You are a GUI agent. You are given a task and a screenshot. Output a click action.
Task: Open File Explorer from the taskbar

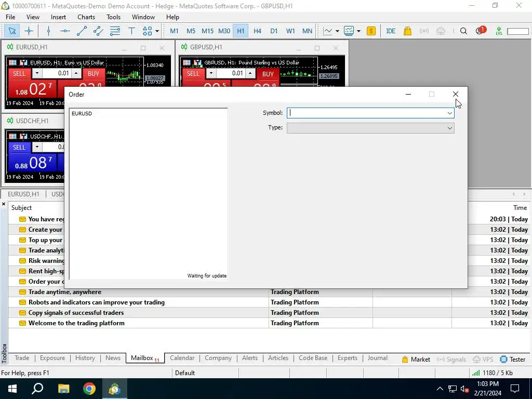point(63,389)
